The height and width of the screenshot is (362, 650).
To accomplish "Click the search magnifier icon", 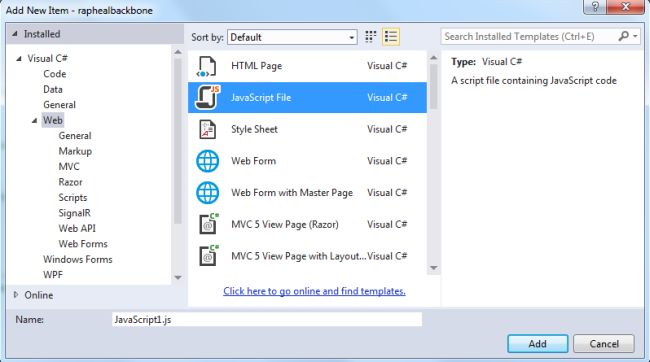I will [x=623, y=36].
